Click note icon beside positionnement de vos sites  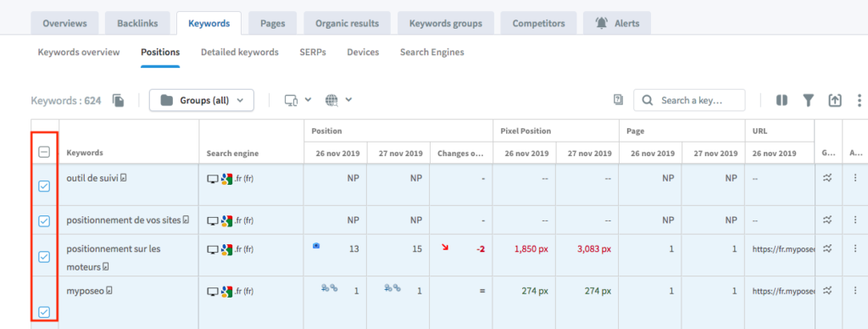tap(186, 220)
